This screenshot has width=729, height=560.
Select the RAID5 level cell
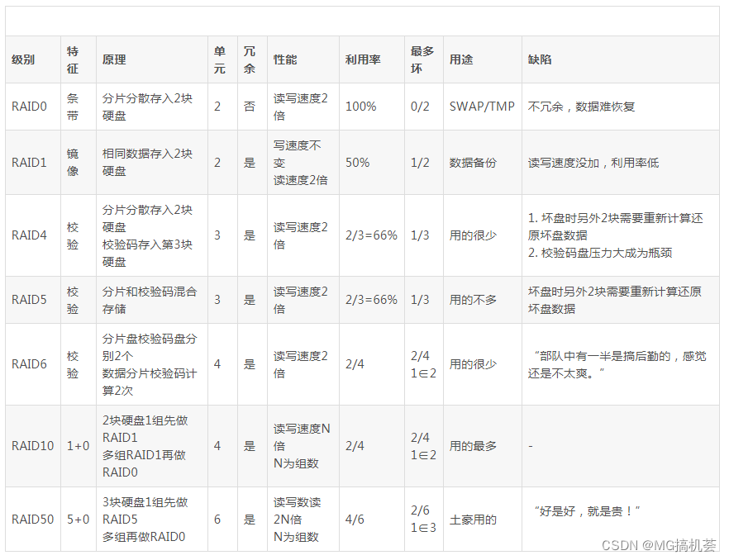[x=33, y=300]
